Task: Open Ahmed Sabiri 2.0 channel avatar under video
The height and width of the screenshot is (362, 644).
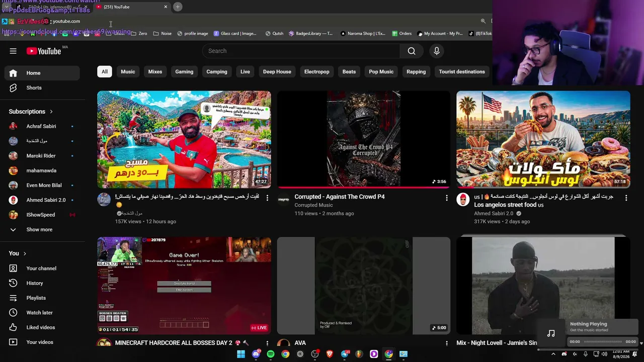Action: pos(463,200)
